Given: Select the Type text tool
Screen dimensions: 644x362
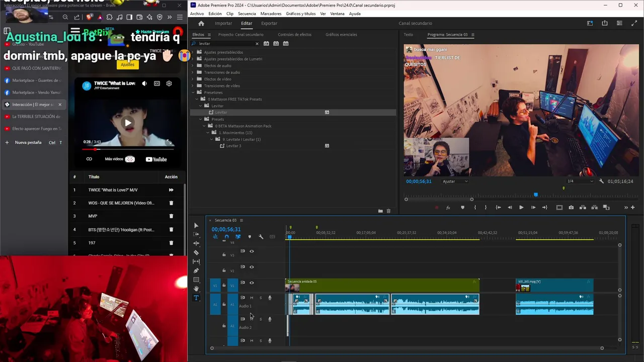Looking at the screenshot, I should (x=196, y=298).
